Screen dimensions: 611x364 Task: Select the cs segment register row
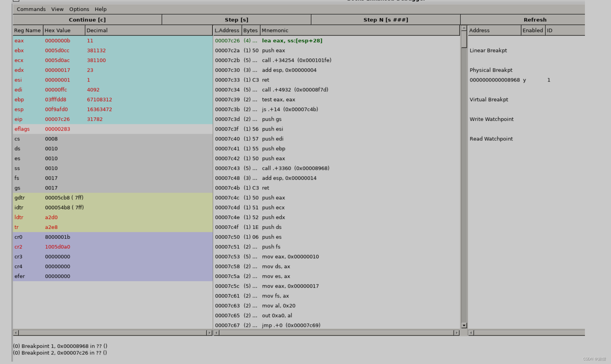113,139
